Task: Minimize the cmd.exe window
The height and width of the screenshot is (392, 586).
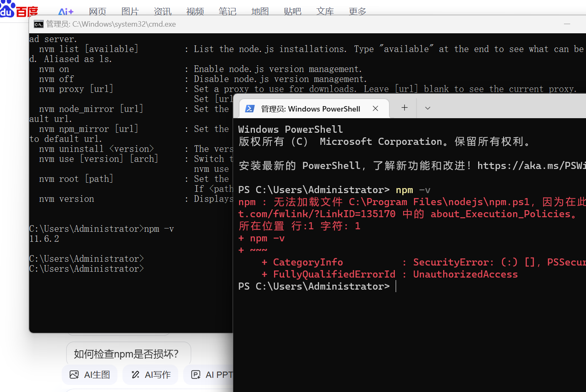Action: 567,24
